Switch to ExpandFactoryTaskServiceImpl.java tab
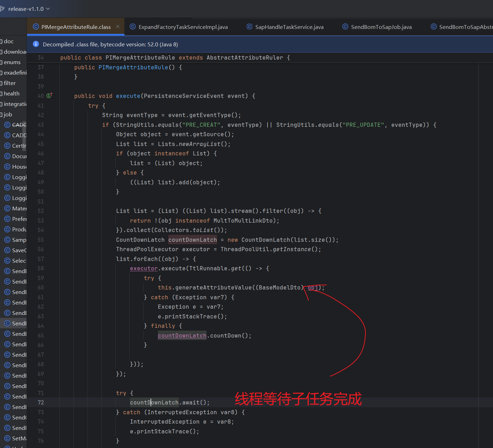This screenshot has height=448, width=493. pyautogui.click(x=183, y=27)
